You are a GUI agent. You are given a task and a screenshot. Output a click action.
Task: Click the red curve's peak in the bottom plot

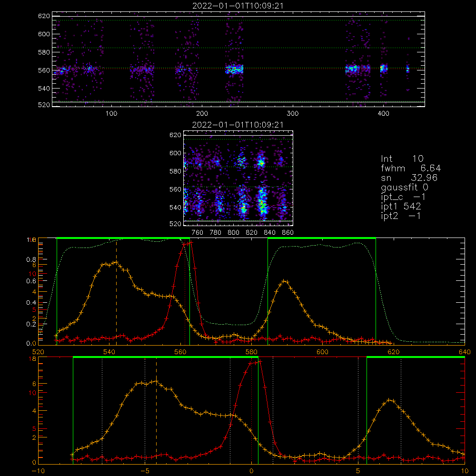click(260, 361)
